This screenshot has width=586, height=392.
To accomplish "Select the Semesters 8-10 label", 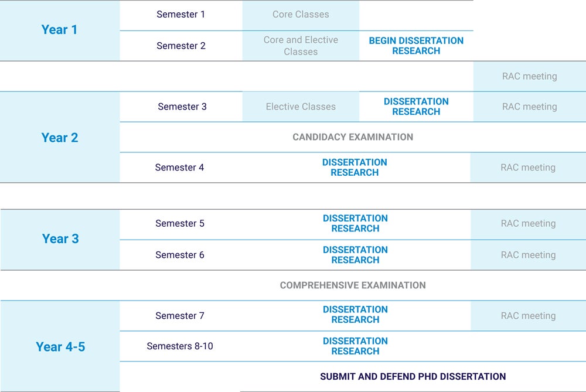I will point(180,346).
